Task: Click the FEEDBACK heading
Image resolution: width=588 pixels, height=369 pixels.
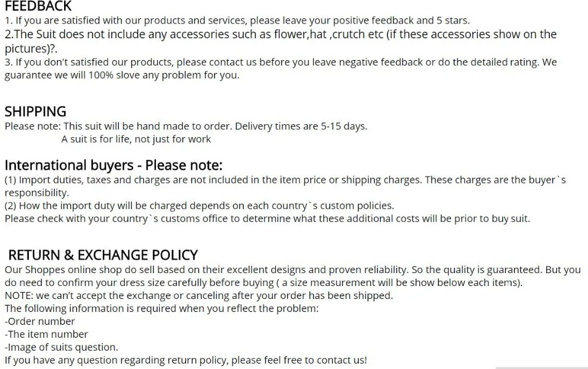Action: 38,6
